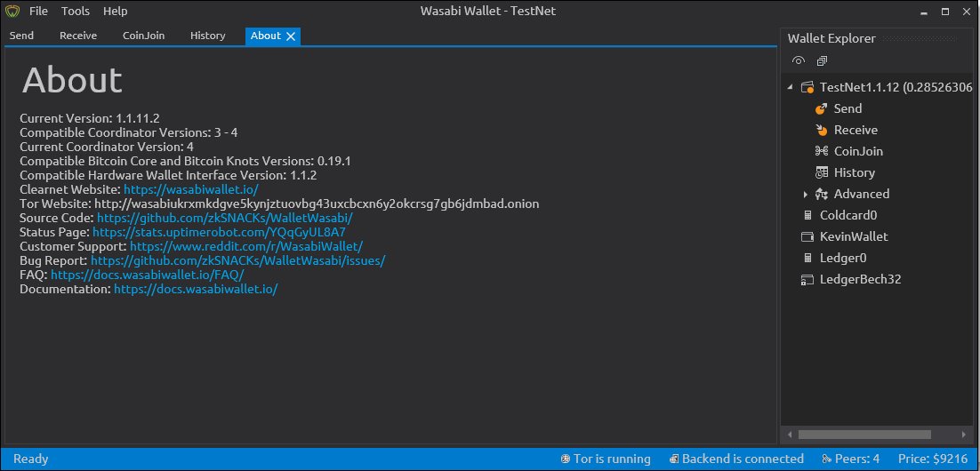Click the LedgerBech32 wallet icon
This screenshot has height=471, width=980.
coord(807,279)
